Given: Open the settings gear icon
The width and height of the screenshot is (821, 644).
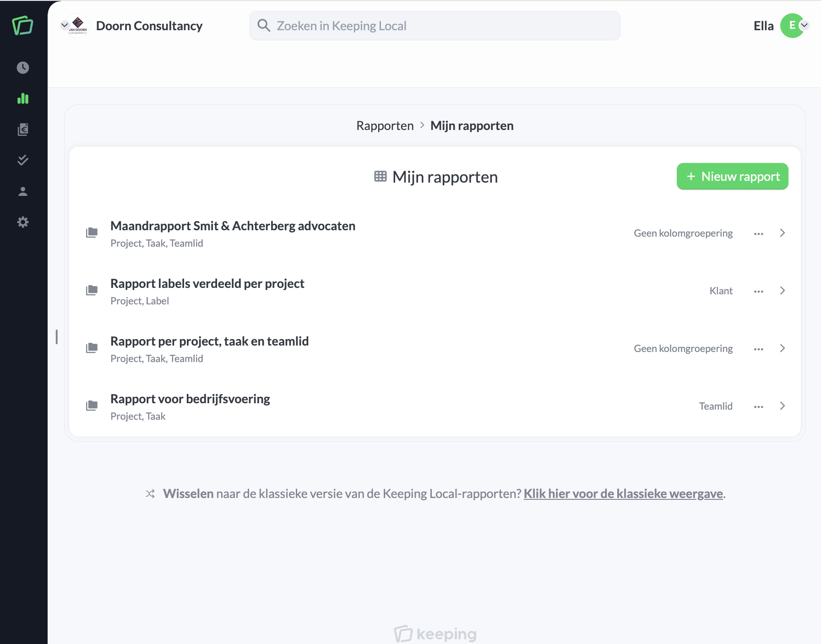Looking at the screenshot, I should pos(23,222).
